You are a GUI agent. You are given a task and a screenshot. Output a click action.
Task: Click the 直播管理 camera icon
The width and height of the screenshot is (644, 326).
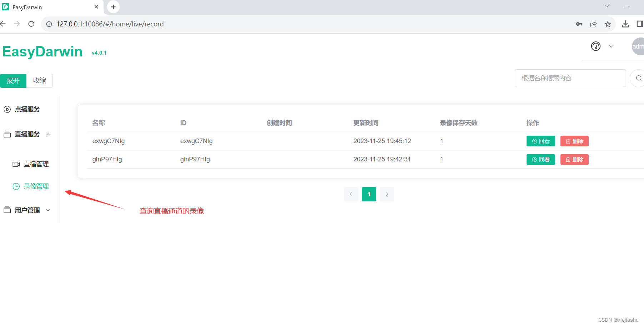(16, 164)
